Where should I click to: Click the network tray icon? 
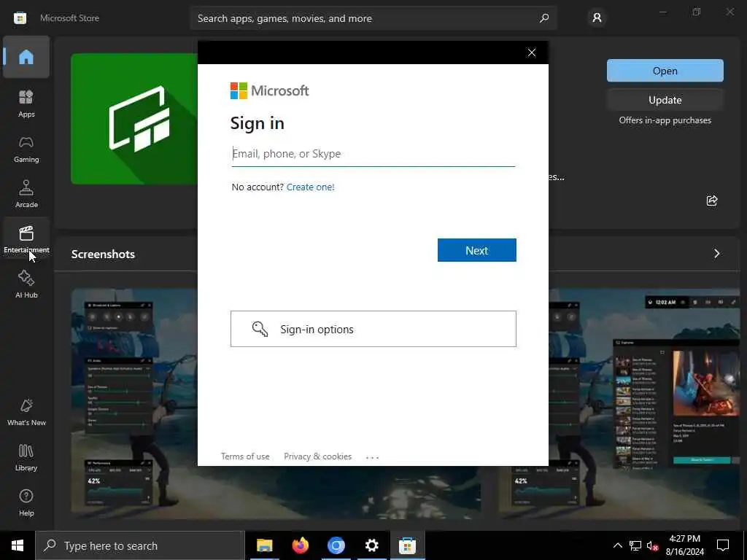(635, 545)
